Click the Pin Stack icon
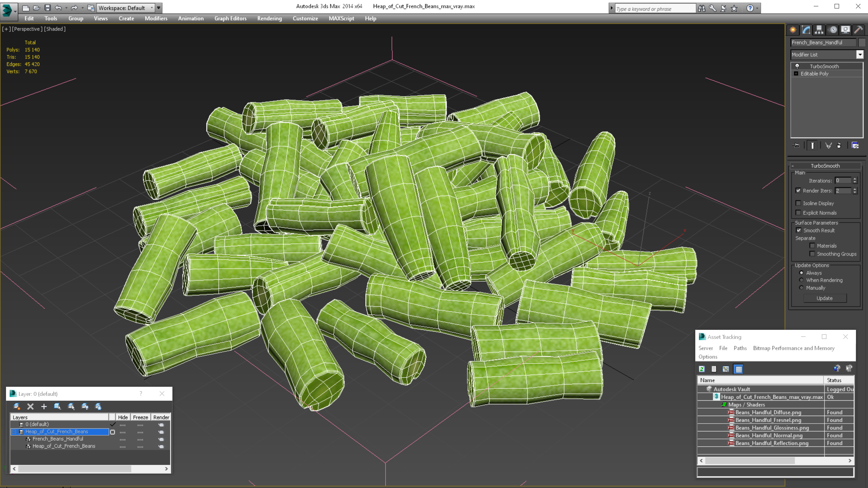 pos(796,145)
